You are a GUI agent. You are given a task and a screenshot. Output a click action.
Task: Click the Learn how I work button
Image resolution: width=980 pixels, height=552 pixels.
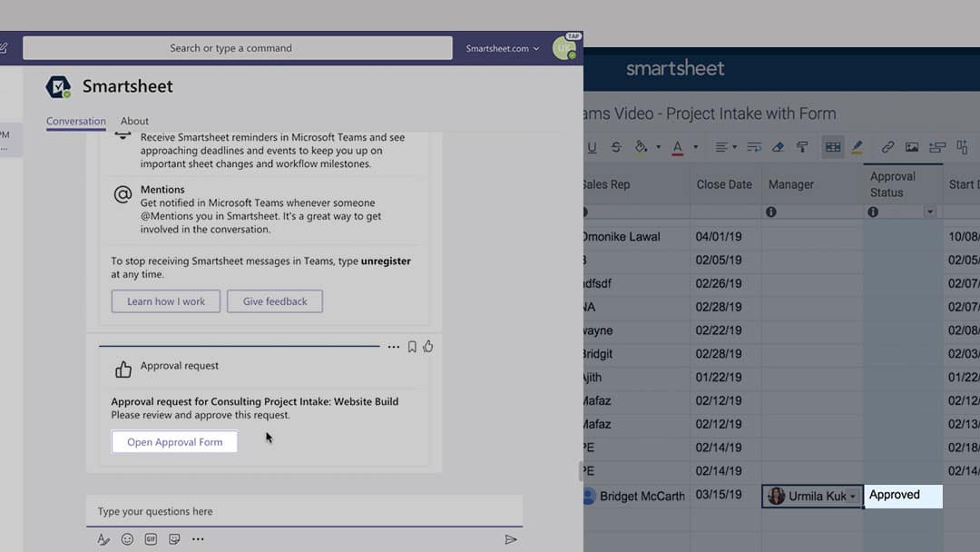coord(165,301)
